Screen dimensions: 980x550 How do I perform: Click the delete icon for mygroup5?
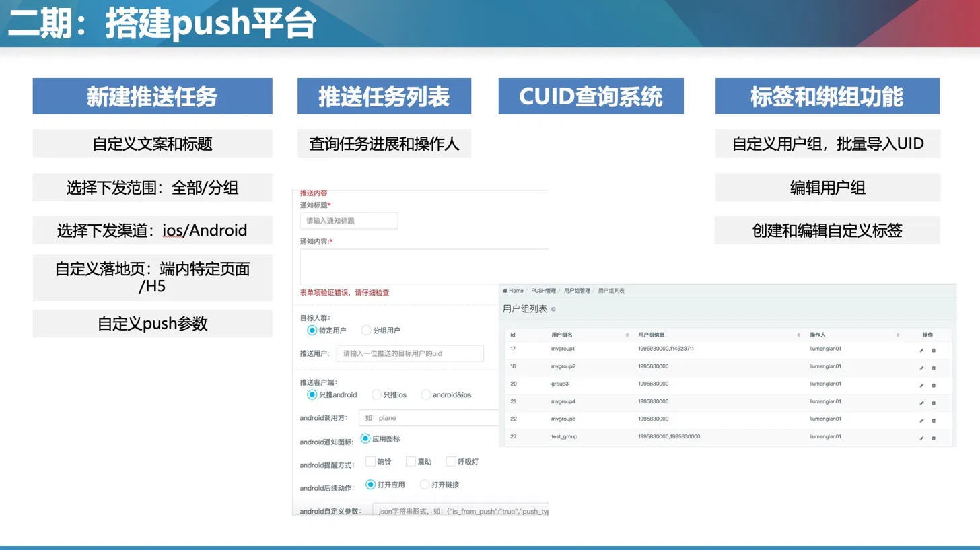pos(934,420)
